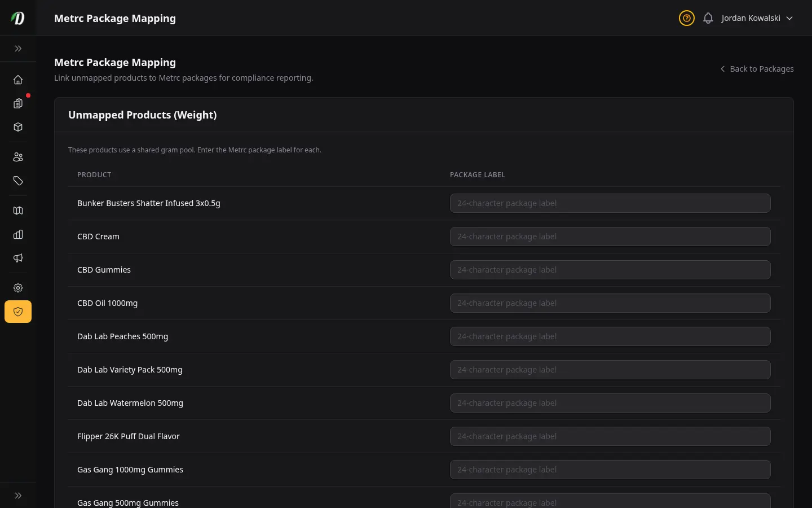The image size is (812, 508).
Task: Click package label field for Dab Lab Watermelon
Action: (610, 403)
